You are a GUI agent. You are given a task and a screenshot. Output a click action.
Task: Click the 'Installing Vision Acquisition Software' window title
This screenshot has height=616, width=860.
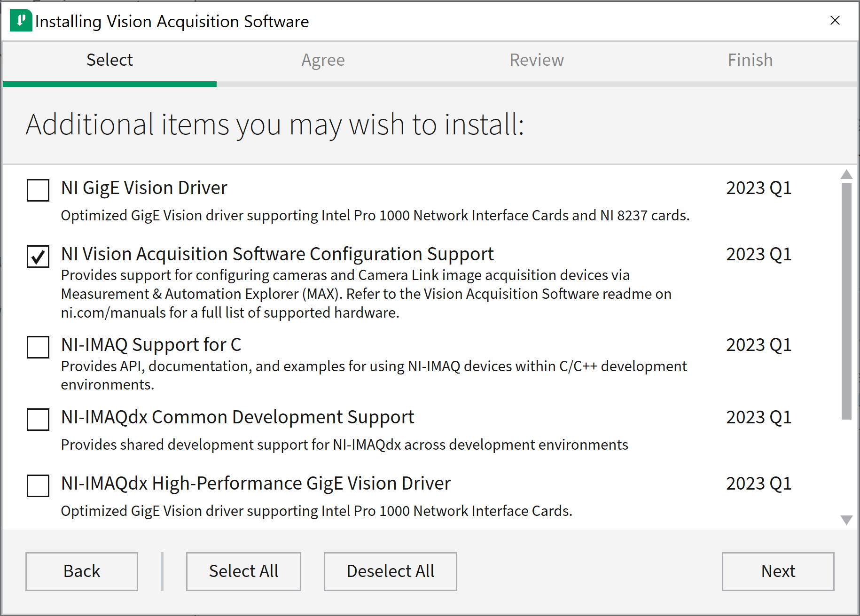(x=172, y=22)
